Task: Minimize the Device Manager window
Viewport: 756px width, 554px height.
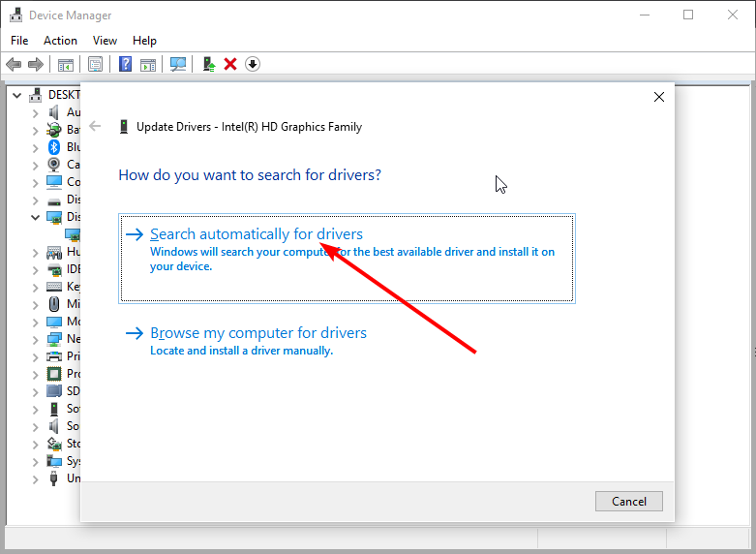Action: coord(644,15)
